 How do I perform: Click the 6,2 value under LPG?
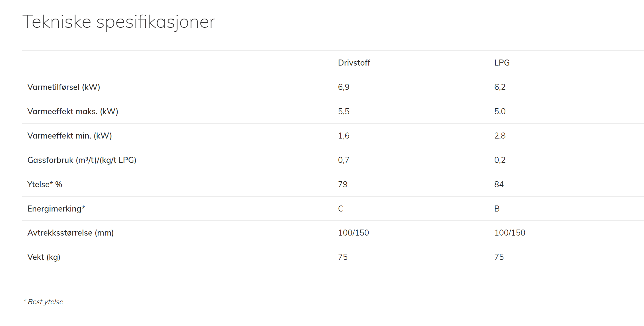(500, 87)
